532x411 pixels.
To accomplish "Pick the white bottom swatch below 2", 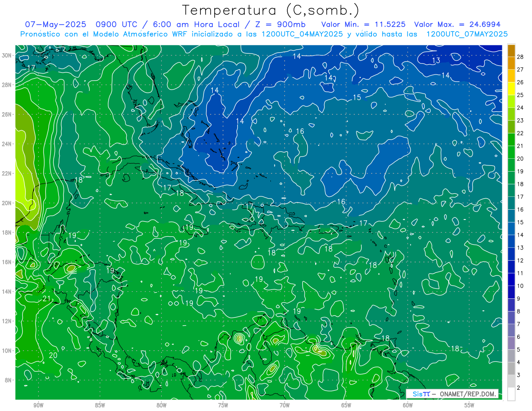I will (x=511, y=394).
